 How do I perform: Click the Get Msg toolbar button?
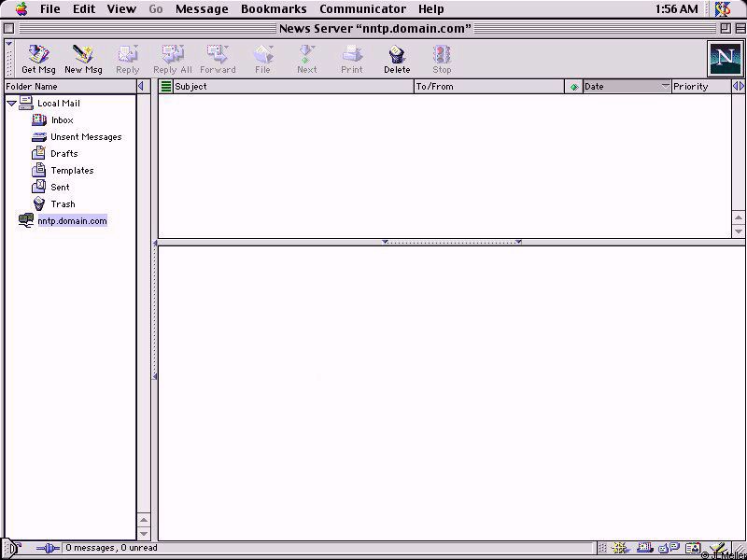38,59
